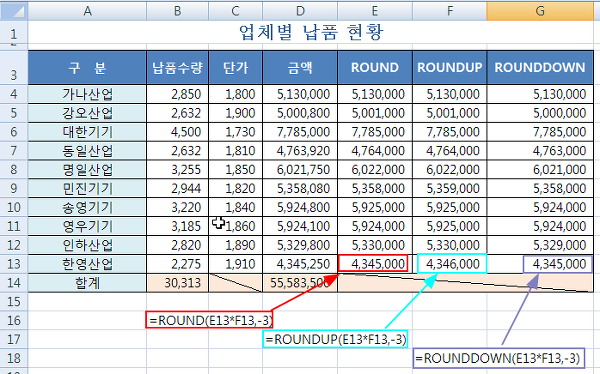Select row 16 header
Viewport: 600px width, 374px height.
tap(14, 320)
